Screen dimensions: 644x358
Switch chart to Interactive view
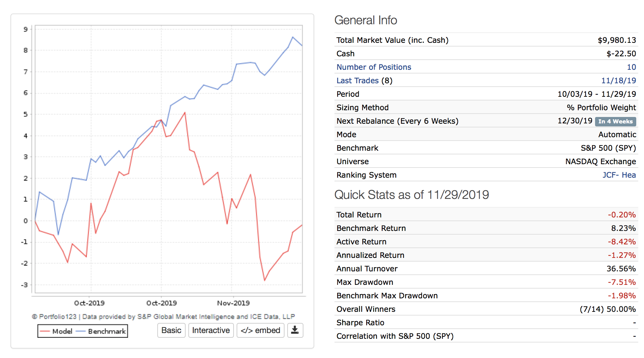pyautogui.click(x=211, y=330)
